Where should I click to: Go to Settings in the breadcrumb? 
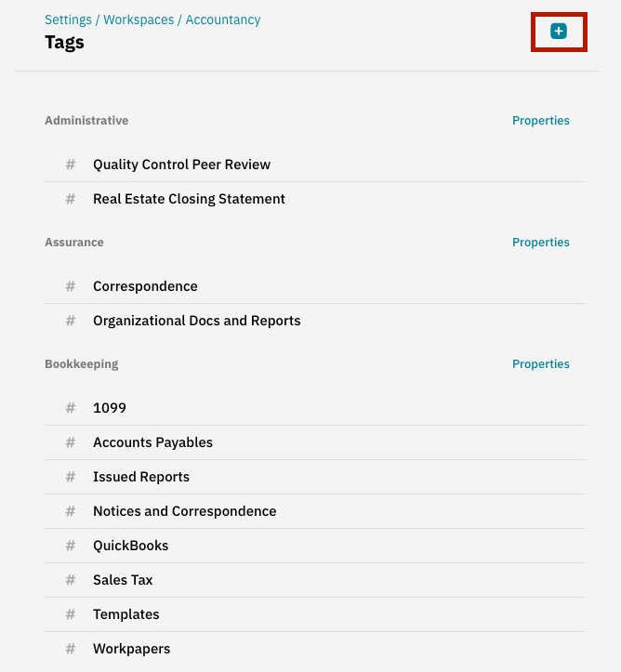point(68,20)
